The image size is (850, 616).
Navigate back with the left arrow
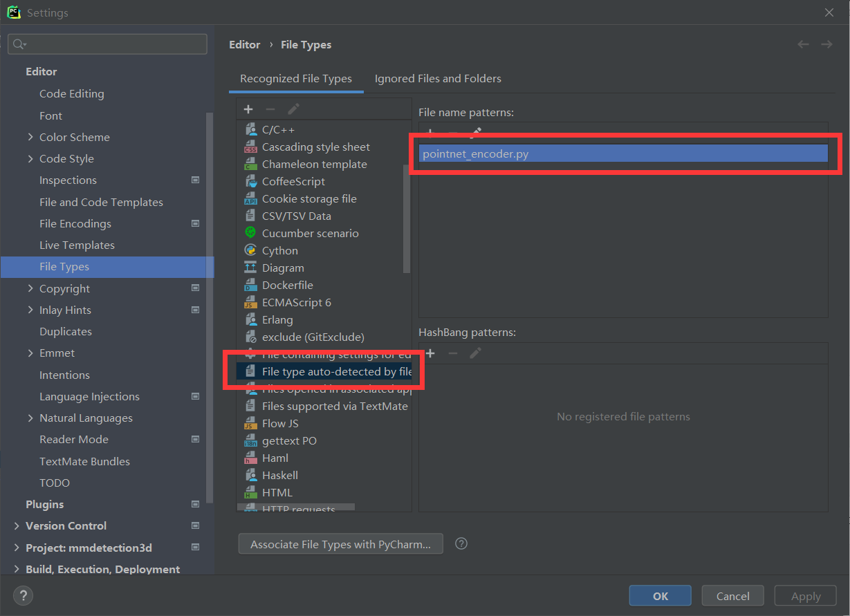(x=803, y=44)
